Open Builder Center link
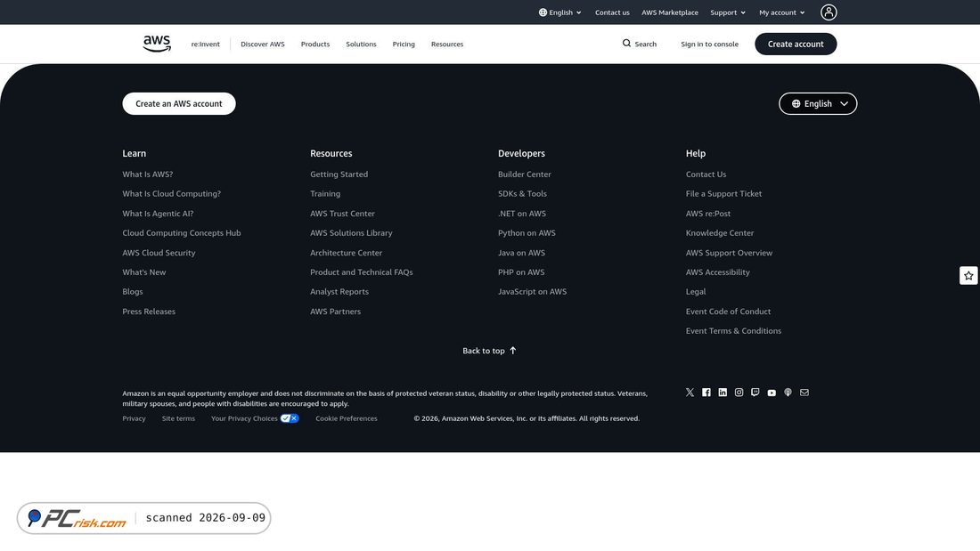 click(525, 174)
